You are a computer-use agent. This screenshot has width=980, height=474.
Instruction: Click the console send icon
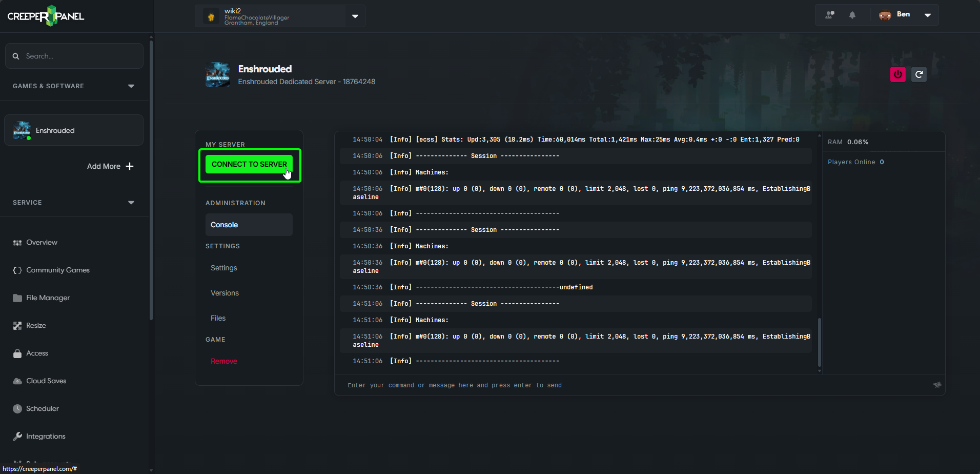pyautogui.click(x=937, y=385)
